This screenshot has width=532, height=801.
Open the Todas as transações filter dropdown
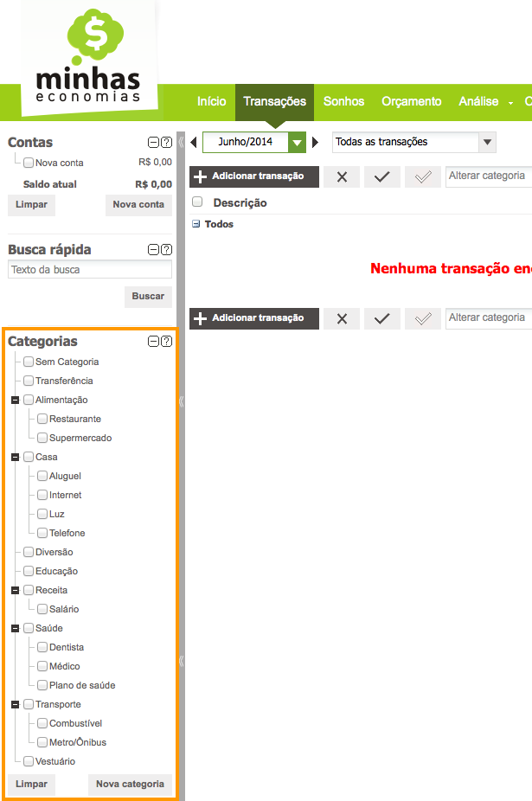click(x=487, y=142)
